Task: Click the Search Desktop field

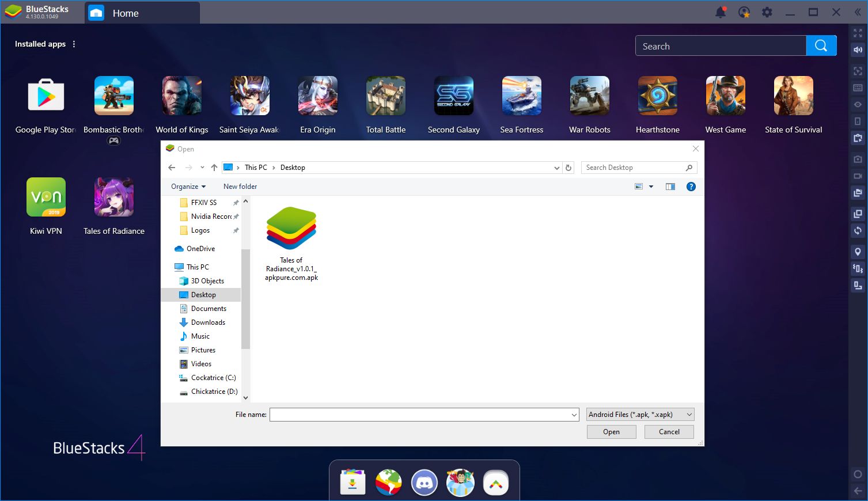Action: pos(639,168)
